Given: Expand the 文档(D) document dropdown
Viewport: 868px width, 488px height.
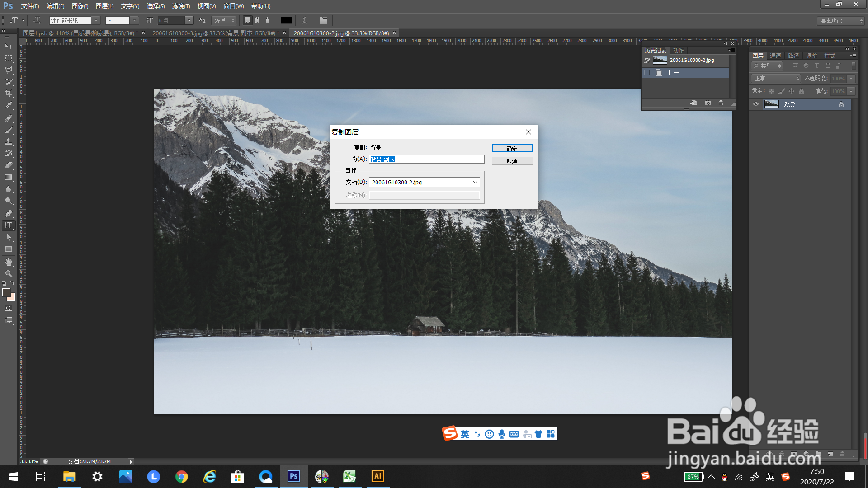Looking at the screenshot, I should coord(475,182).
